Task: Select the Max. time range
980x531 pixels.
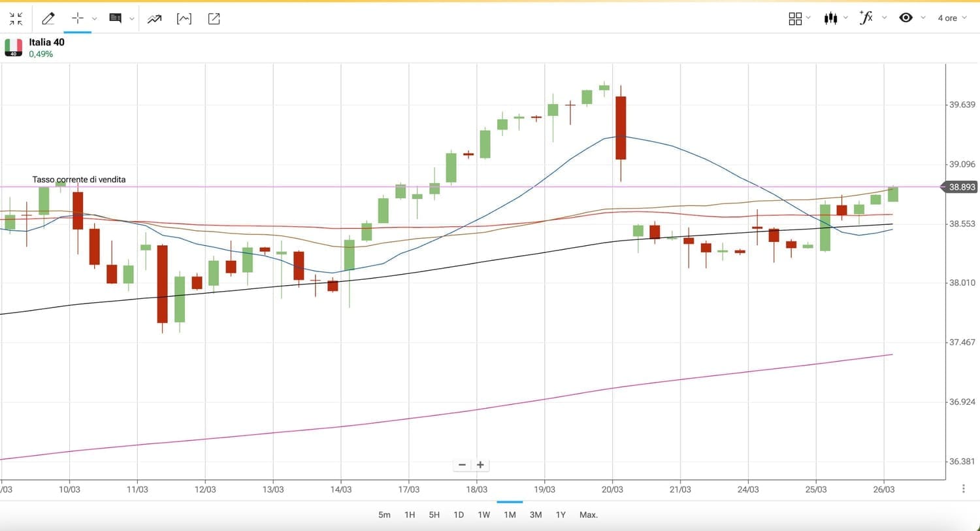Action: [x=588, y=515]
